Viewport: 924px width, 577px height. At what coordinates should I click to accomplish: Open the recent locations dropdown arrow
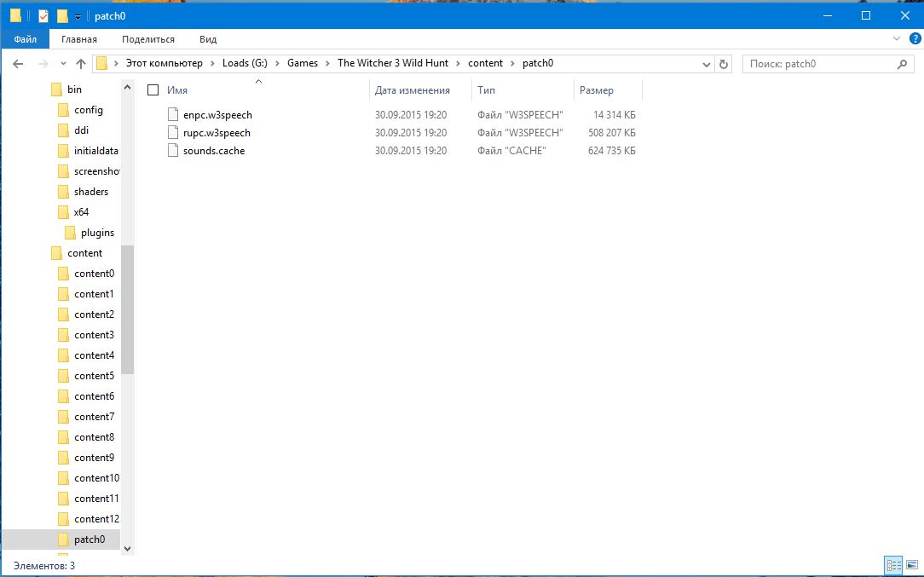click(x=63, y=64)
